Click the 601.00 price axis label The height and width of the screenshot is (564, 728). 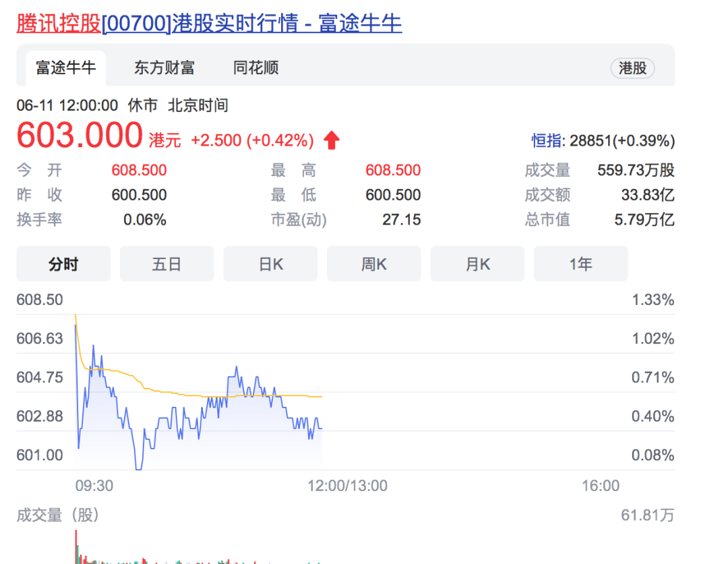[x=40, y=455]
